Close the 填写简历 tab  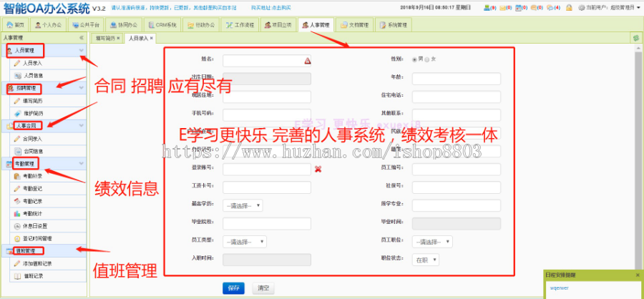(x=118, y=37)
